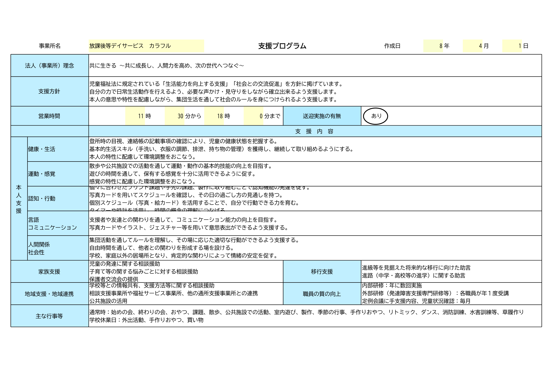Click the 主な行事等 header cell

49,316
